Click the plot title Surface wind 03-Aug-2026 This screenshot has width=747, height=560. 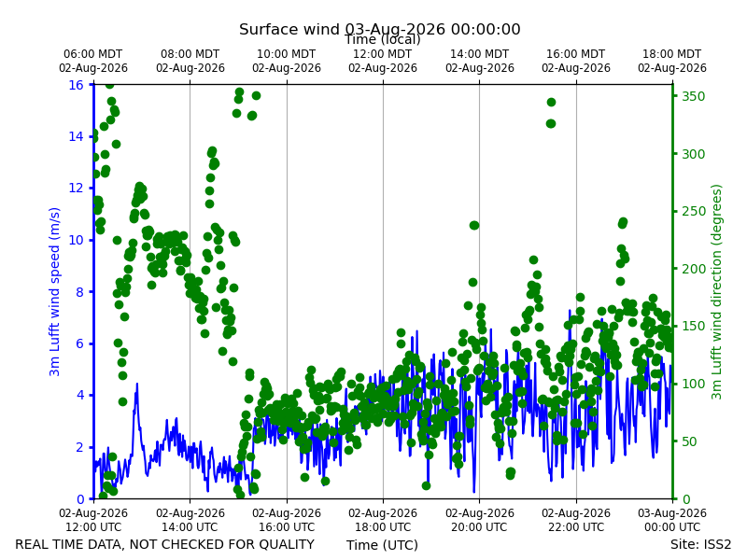click(x=380, y=29)
